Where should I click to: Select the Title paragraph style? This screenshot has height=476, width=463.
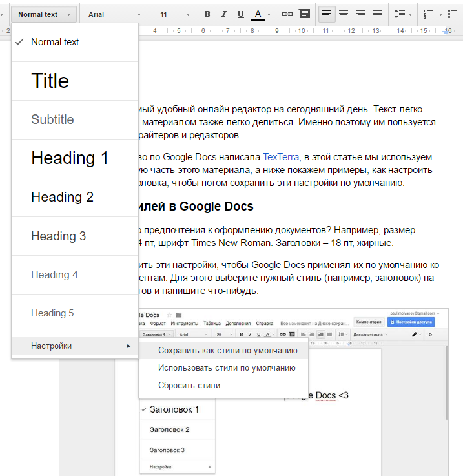tap(50, 81)
